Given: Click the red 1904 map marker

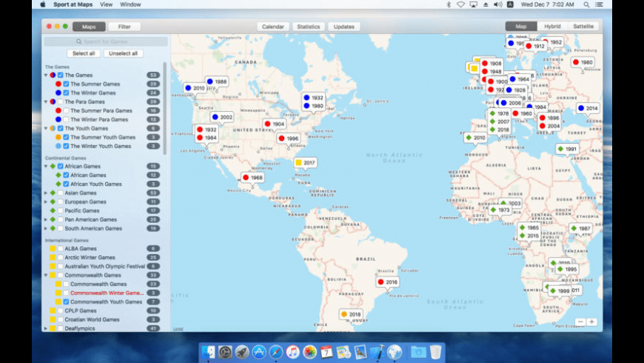Looking at the screenshot, I should tap(275, 124).
